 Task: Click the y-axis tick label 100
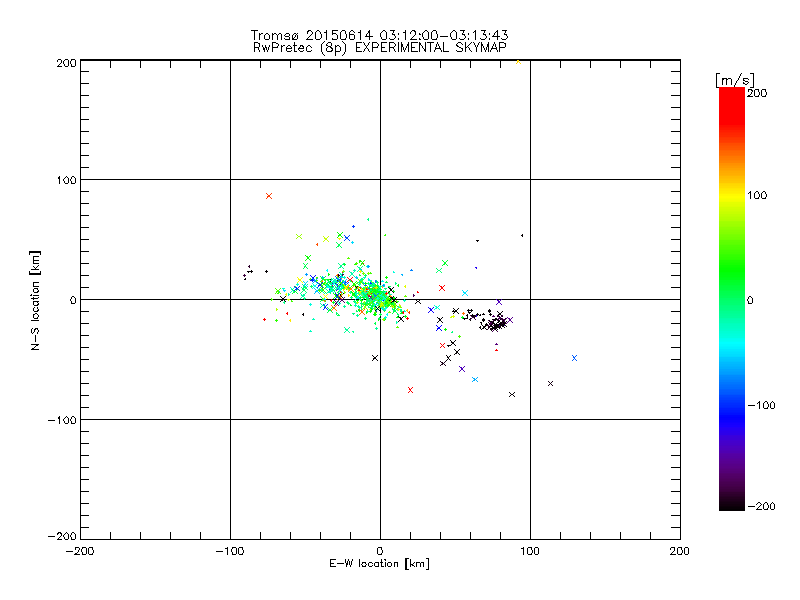(66, 180)
